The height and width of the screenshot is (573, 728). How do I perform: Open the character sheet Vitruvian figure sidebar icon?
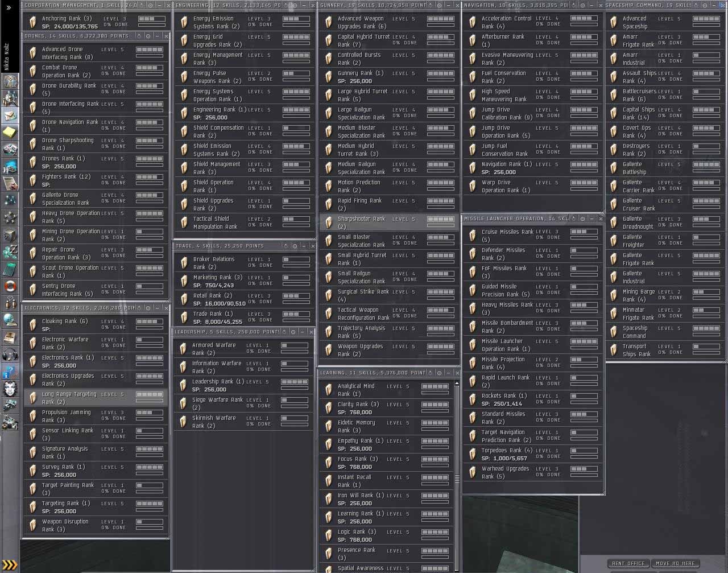(10, 81)
